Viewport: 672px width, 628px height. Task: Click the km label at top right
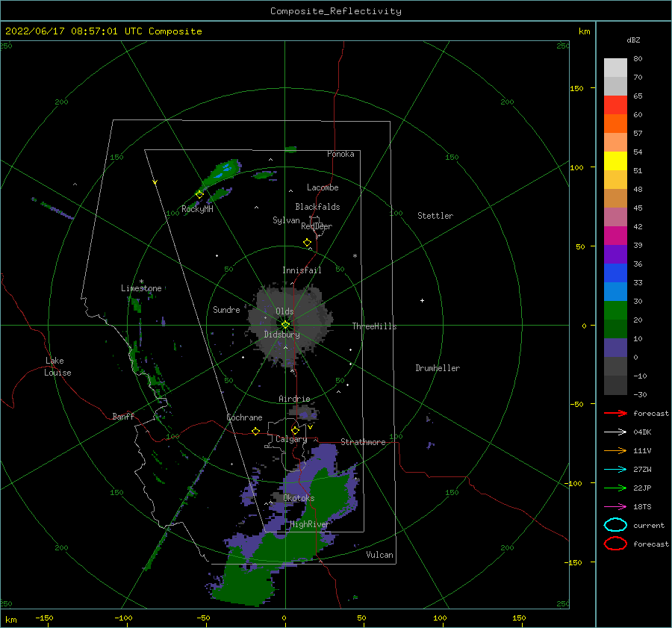click(x=584, y=31)
